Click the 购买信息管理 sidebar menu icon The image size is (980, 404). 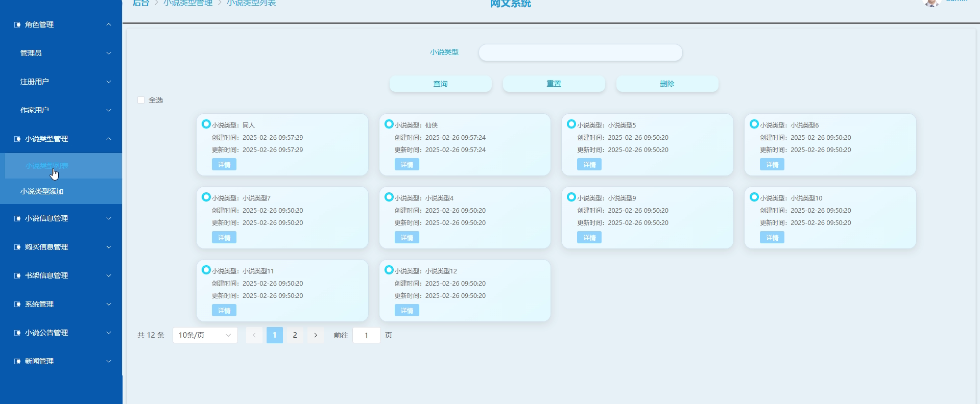pos(17,247)
